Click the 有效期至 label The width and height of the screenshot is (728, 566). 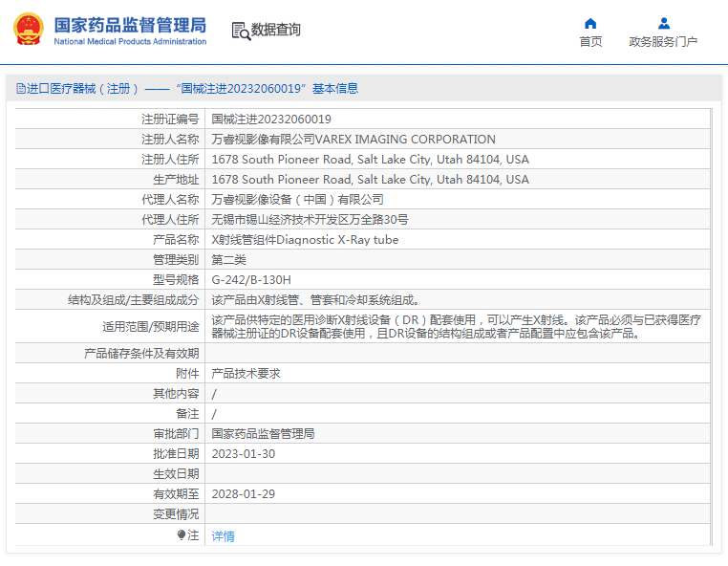pos(176,494)
